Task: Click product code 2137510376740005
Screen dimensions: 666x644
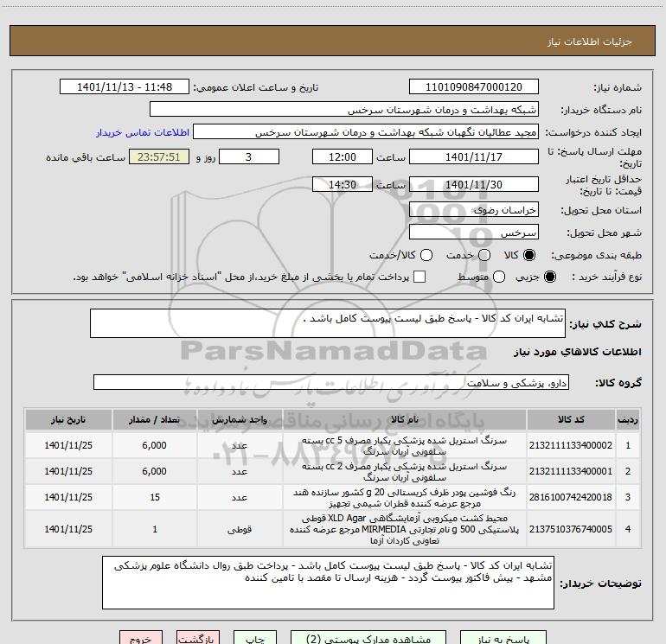Action: click(x=571, y=529)
